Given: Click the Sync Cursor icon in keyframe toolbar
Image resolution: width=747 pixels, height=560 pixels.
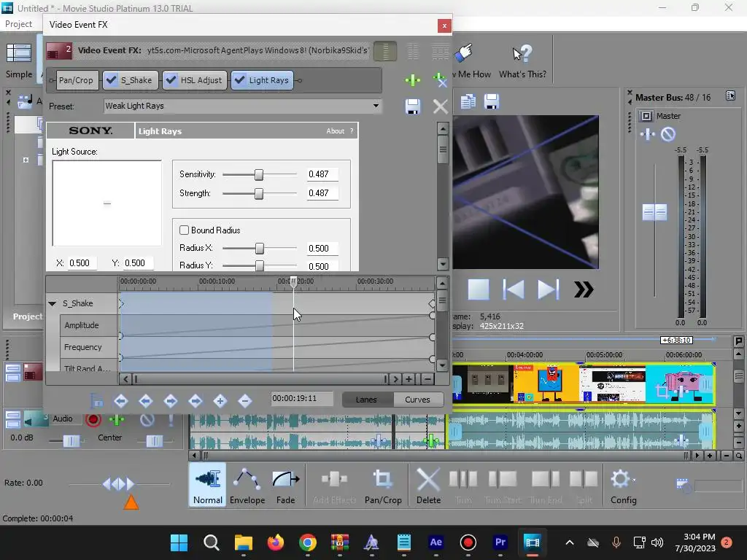Looking at the screenshot, I should tap(97, 401).
